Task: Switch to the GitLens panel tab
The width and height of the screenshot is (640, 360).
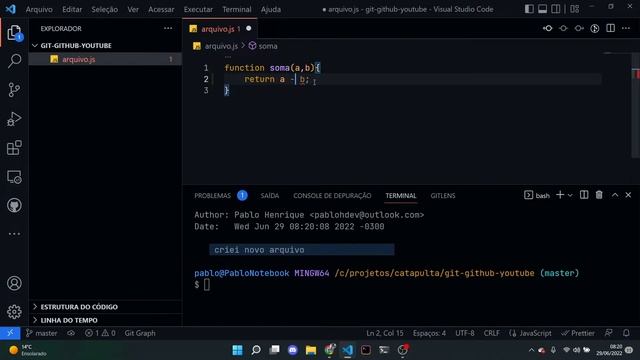Action: pyautogui.click(x=443, y=196)
